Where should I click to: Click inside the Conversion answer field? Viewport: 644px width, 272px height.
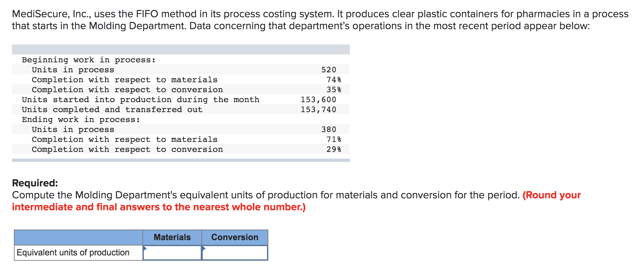[235, 252]
